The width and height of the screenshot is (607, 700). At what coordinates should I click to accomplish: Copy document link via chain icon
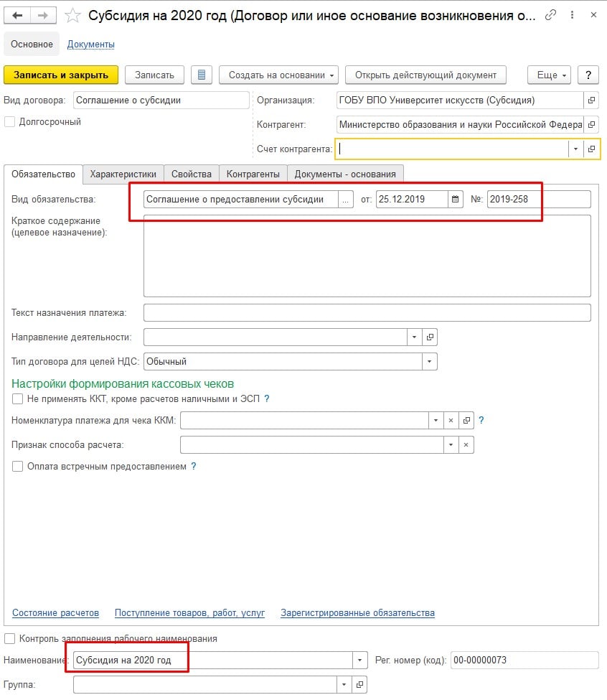coord(551,15)
